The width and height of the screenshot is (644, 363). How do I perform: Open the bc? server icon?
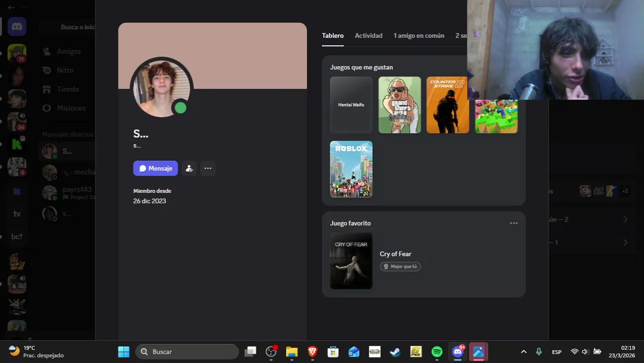17,236
